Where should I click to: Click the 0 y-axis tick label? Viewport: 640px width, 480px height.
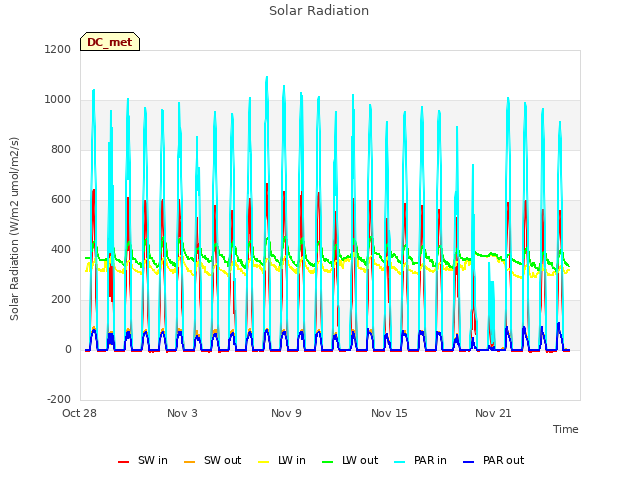click(x=68, y=349)
